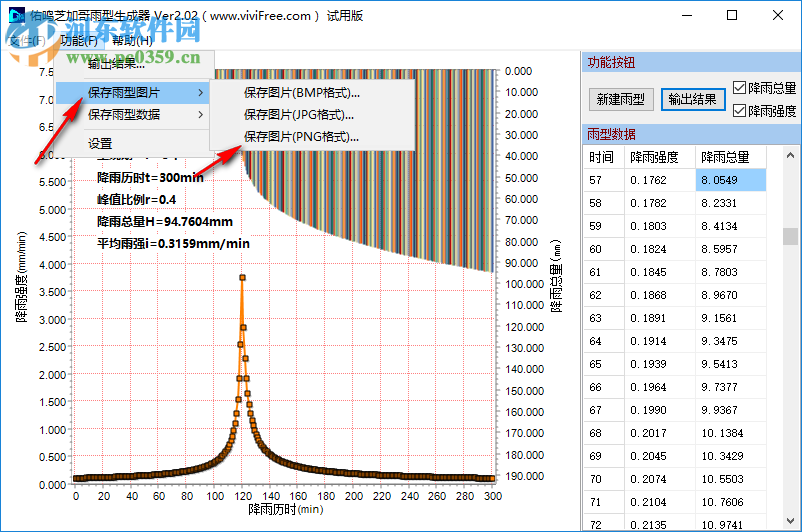Click 降雨总量H=94.7604mm chart label

click(165, 222)
